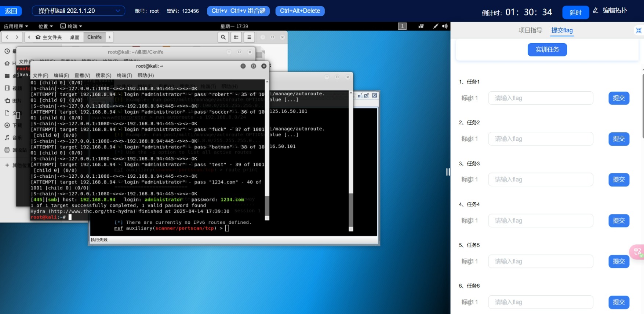
Task: Focus the flag input for 任务4
Action: [x=541, y=221]
